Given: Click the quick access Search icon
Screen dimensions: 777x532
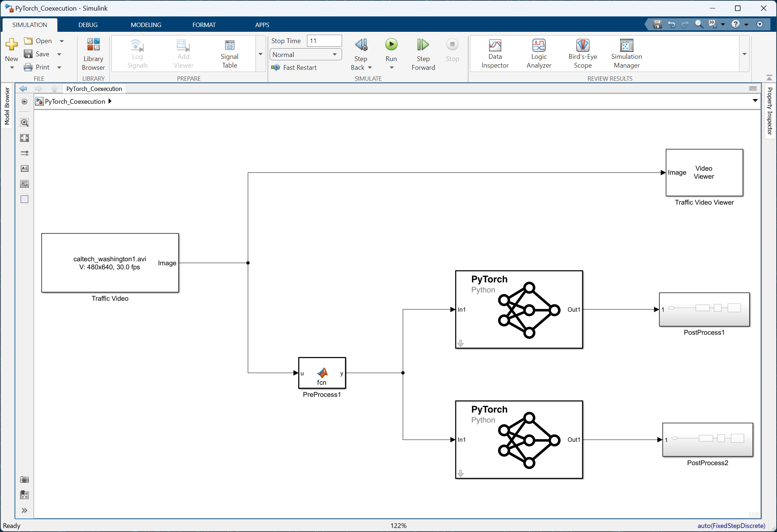Looking at the screenshot, I should pos(699,24).
